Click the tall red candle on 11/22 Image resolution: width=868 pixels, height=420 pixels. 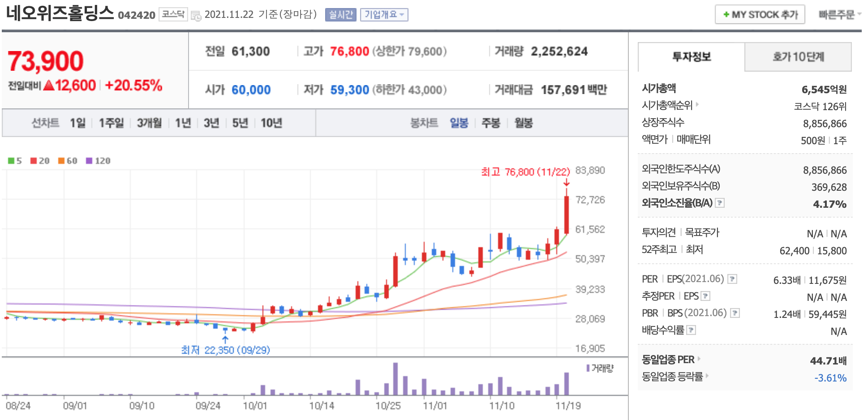click(567, 214)
